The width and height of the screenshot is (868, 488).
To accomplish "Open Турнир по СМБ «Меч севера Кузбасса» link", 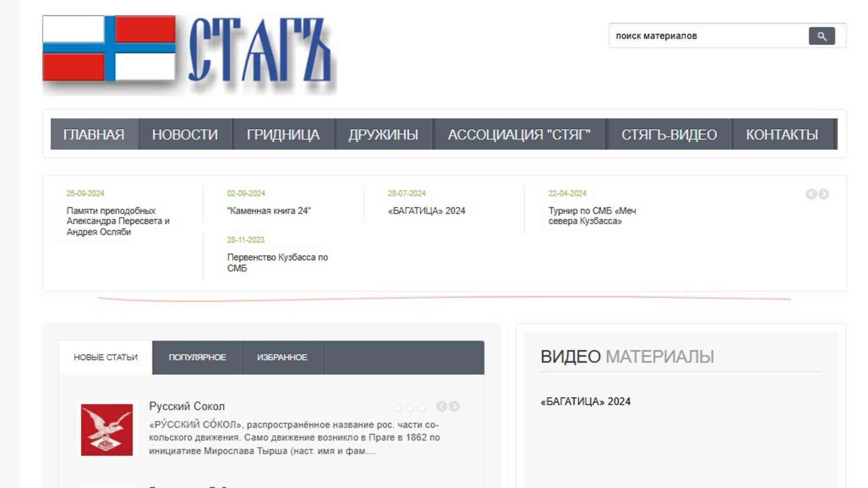I will tap(592, 216).
